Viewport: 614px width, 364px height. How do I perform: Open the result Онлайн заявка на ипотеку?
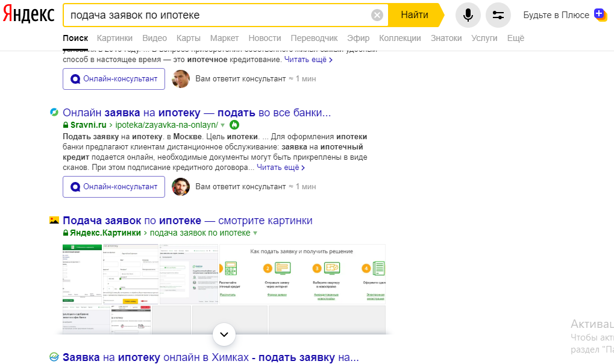(x=196, y=113)
